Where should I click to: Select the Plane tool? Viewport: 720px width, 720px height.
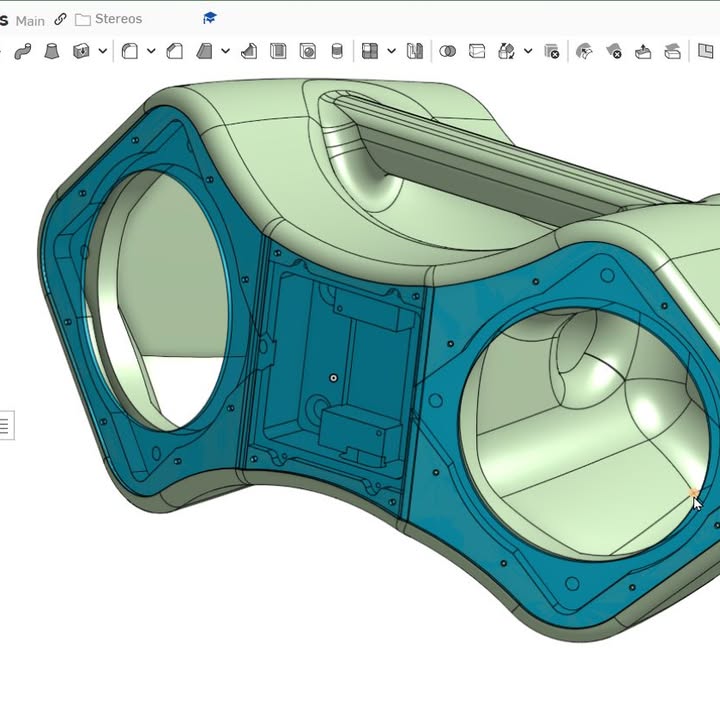705,51
